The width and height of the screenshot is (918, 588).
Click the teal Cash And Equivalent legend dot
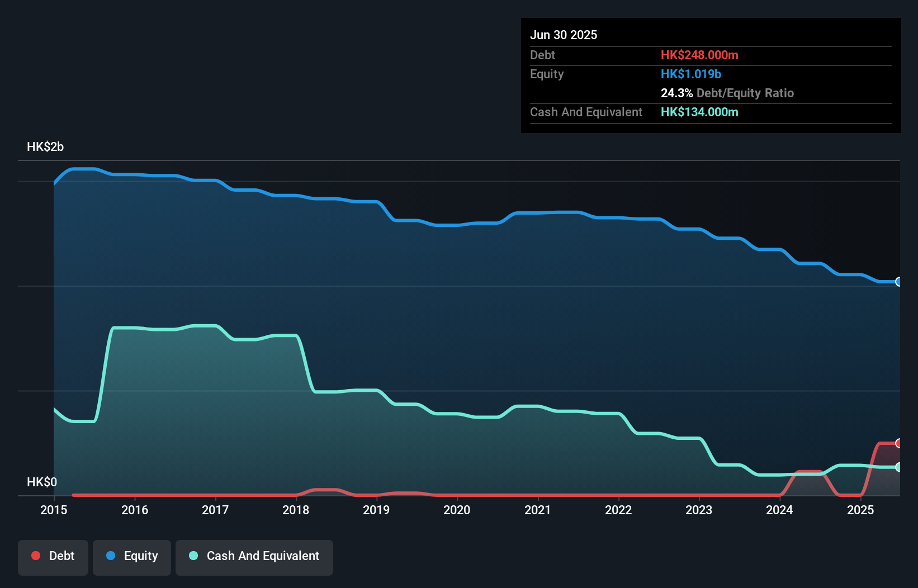click(x=193, y=556)
